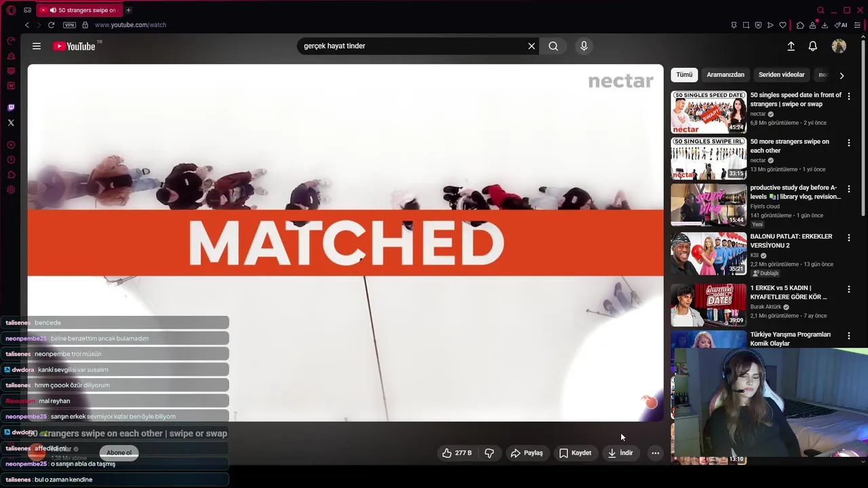The width and height of the screenshot is (868, 488).
Task: Open YouTube account avatar menu
Action: (x=839, y=46)
